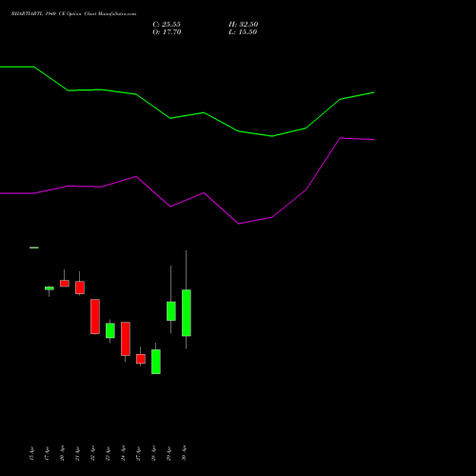476x476 pixels.
Task: Click the low value L: 15.50
Action: pyautogui.click(x=243, y=32)
